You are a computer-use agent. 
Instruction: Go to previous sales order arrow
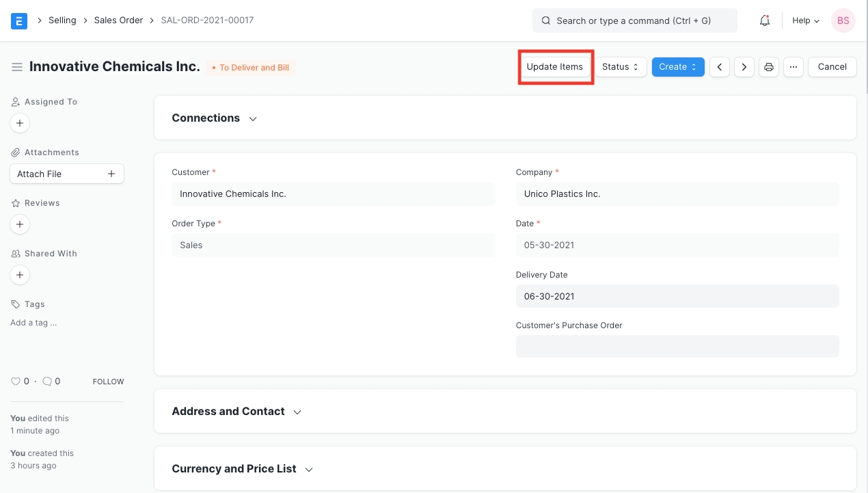720,67
